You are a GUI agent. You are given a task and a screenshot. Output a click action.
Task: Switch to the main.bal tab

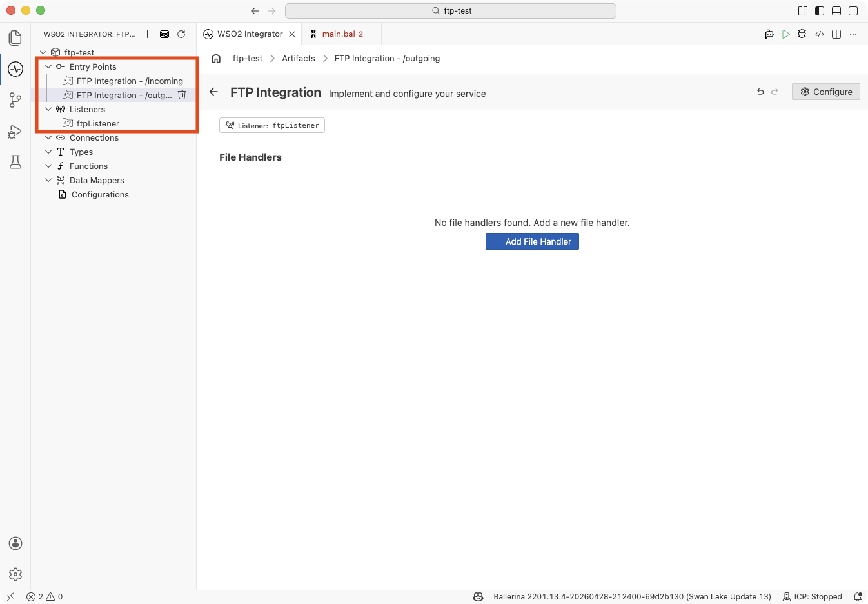pyautogui.click(x=341, y=34)
